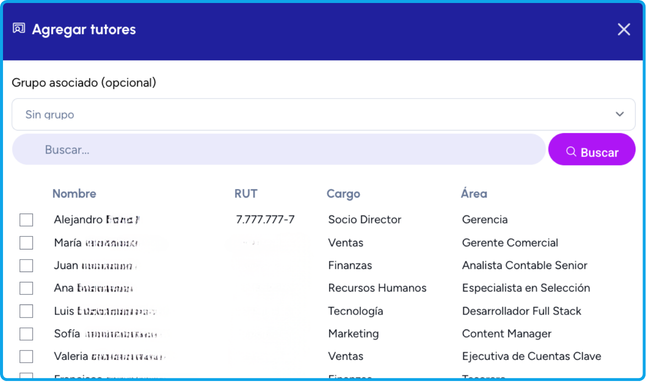
Task: Click the Área column header
Action: pos(474,193)
